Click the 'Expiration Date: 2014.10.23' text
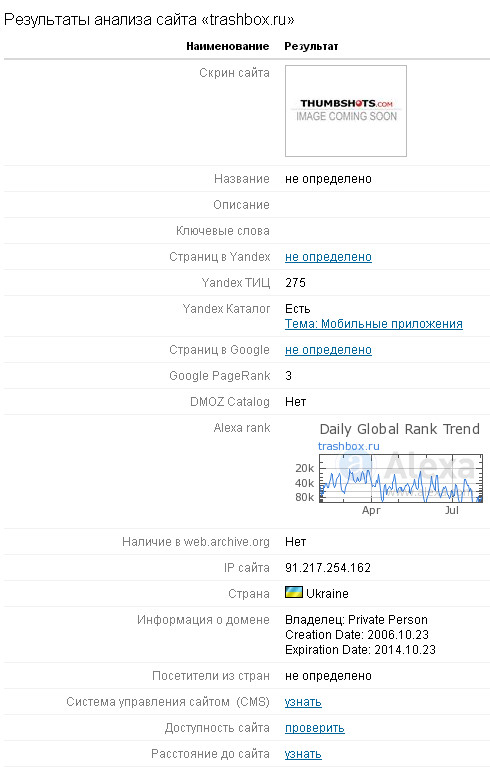 coord(360,650)
